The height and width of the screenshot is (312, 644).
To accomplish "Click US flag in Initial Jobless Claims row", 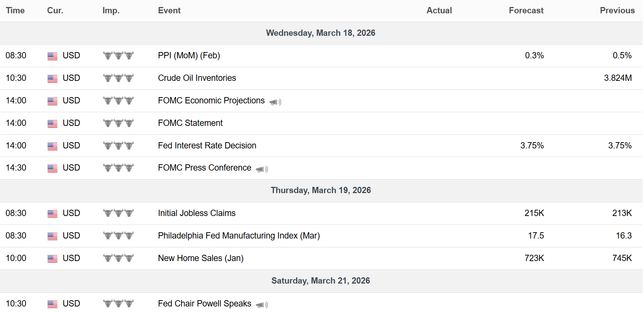I will click(x=52, y=214).
